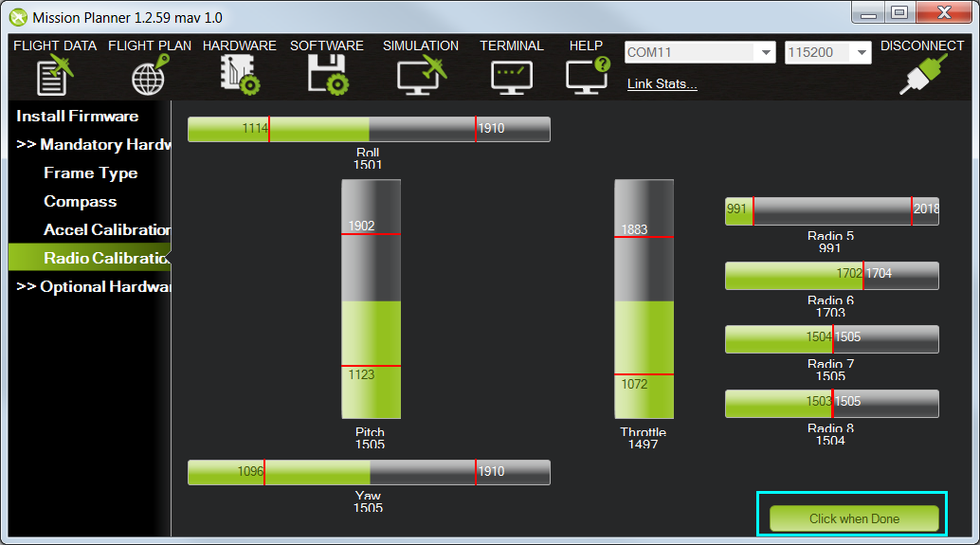Switch to Accel Calibration page
Image resolution: width=980 pixels, height=545 pixels.
pos(106,230)
